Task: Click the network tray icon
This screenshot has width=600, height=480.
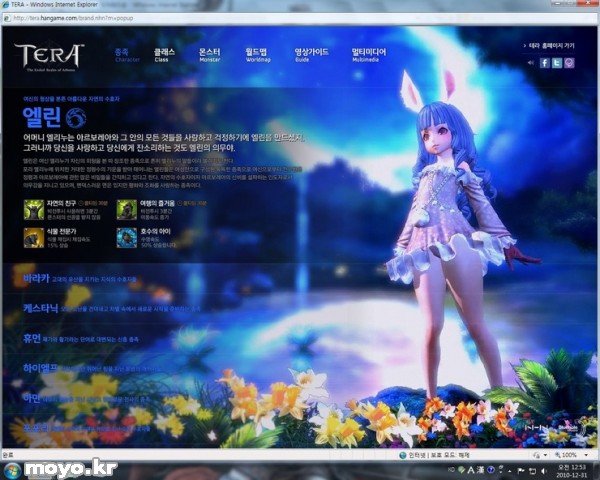Action: pyautogui.click(x=532, y=471)
